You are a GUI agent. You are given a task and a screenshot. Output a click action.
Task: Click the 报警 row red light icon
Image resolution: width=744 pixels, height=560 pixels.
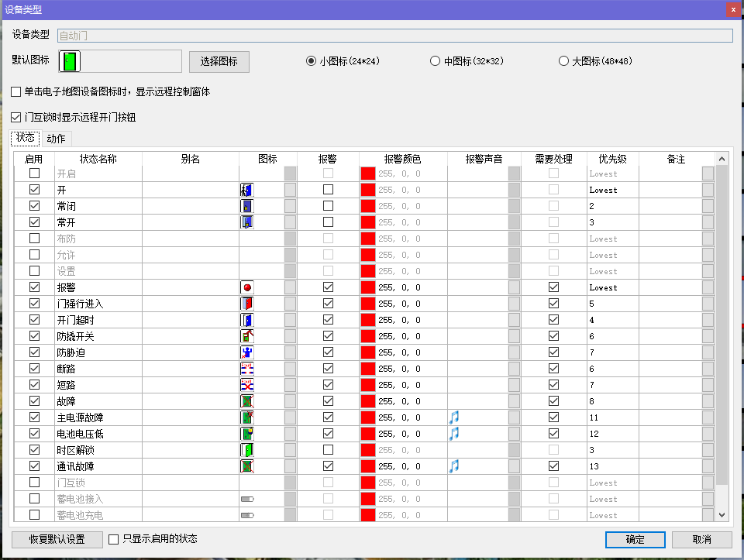point(247,287)
